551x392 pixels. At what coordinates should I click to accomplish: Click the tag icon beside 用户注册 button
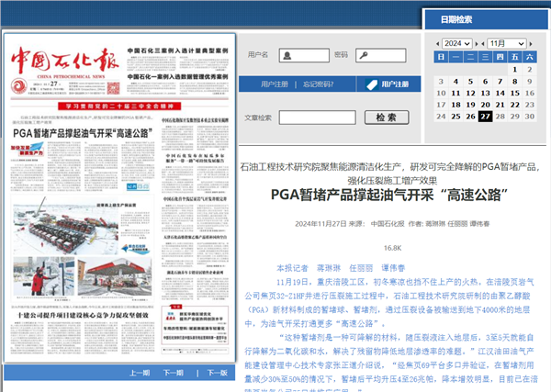371,84
